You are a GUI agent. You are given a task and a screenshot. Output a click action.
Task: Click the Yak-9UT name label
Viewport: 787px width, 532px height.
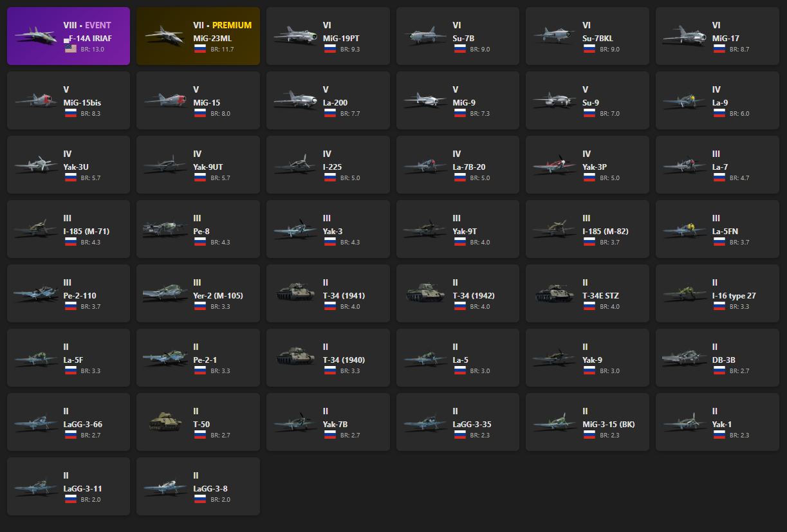[x=209, y=167]
